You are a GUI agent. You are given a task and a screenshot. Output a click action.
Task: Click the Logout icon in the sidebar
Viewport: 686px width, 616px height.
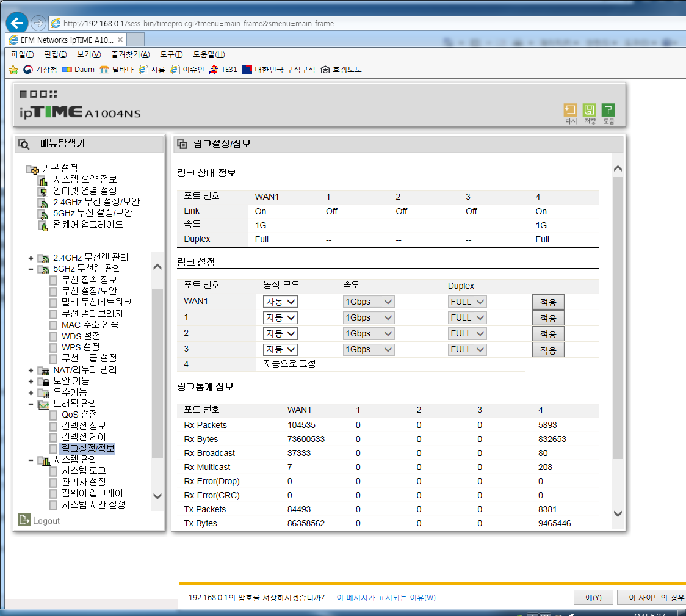point(24,520)
